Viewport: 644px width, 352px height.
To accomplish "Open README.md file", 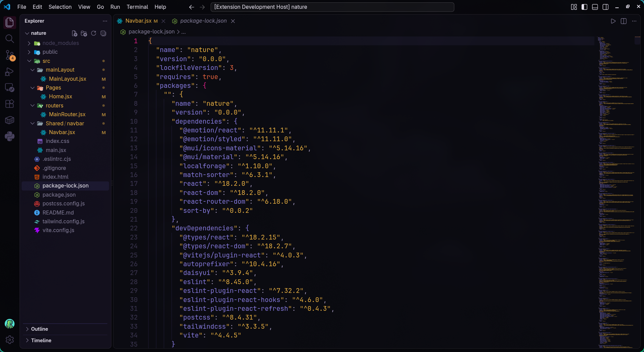I will (x=58, y=213).
